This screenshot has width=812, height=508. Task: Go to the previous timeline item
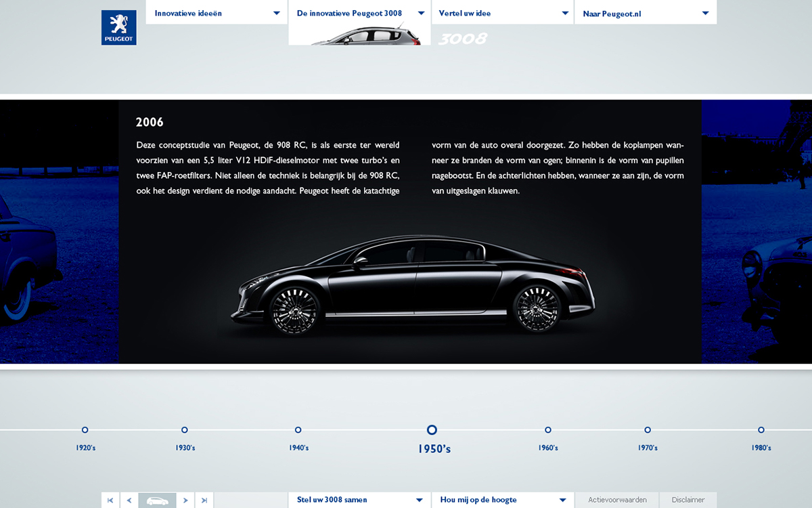click(129, 501)
